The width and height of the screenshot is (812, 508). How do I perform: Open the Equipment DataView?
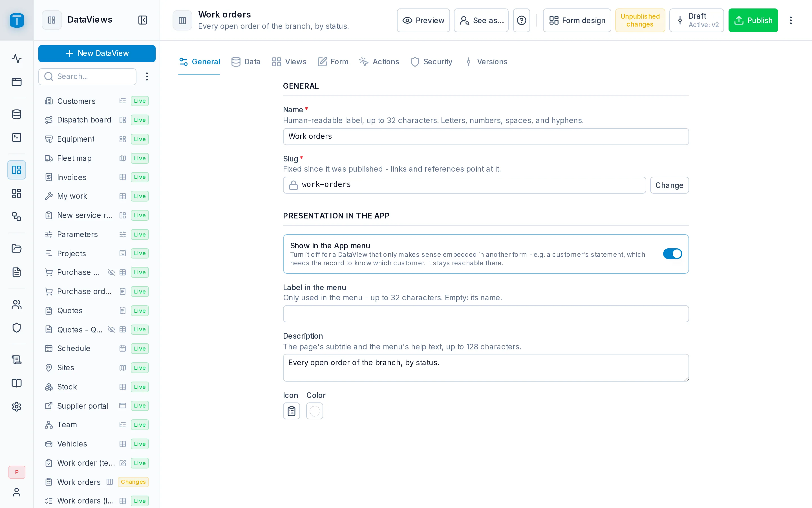(97, 139)
